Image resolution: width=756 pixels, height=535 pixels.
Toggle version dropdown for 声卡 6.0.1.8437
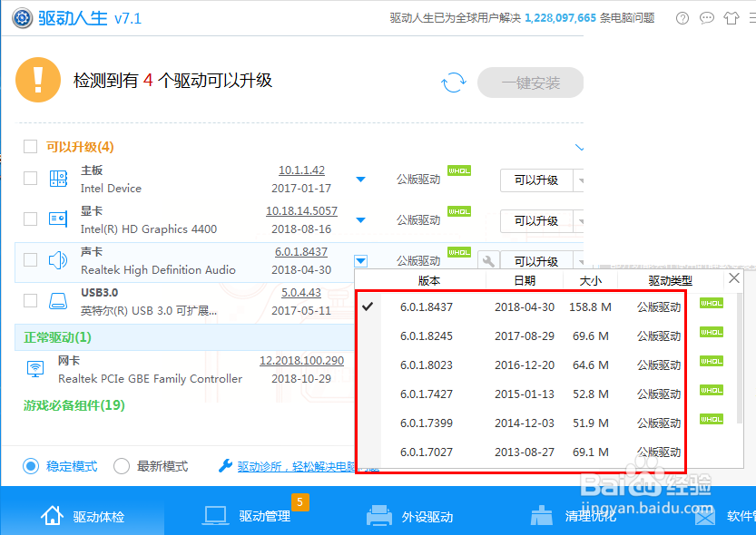360,261
